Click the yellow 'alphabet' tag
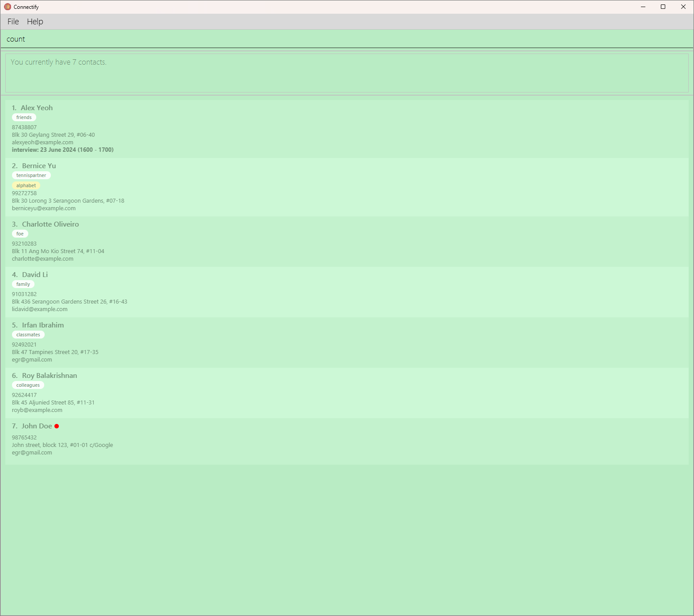Screen dimensions: 694x616 pyautogui.click(x=26, y=185)
